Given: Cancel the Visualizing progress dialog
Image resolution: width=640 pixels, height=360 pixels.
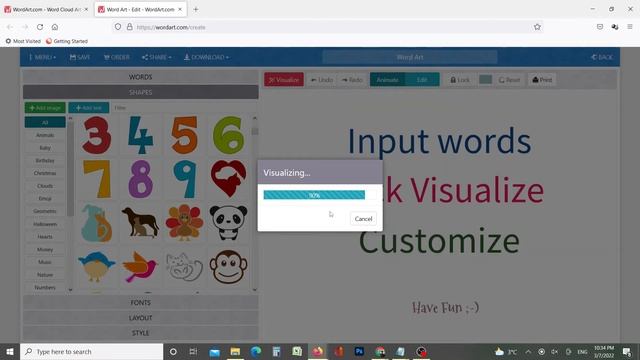Looking at the screenshot, I should (x=363, y=219).
